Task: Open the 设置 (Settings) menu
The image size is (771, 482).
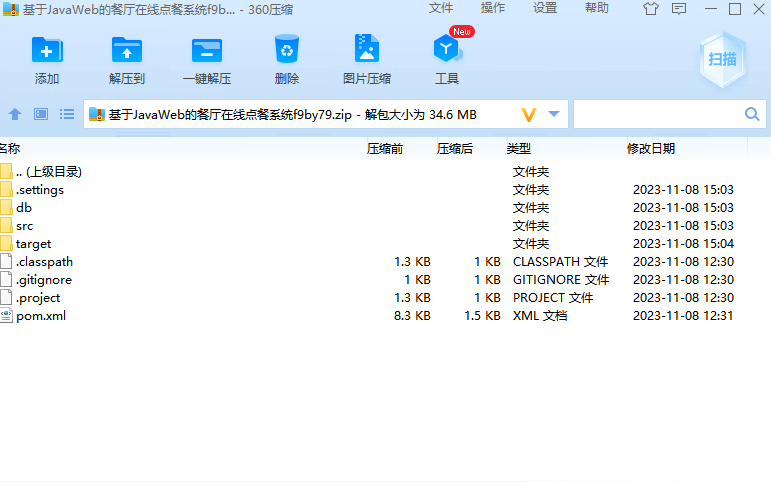Action: point(545,8)
